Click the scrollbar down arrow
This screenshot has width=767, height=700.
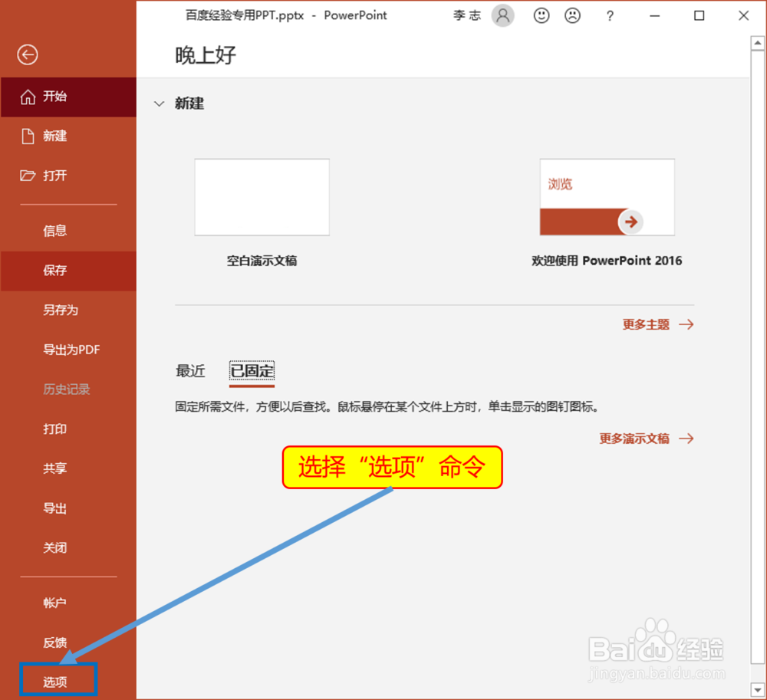click(x=758, y=689)
